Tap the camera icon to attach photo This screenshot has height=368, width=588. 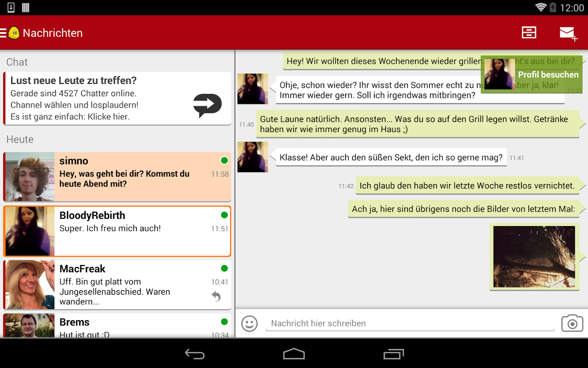tap(572, 323)
